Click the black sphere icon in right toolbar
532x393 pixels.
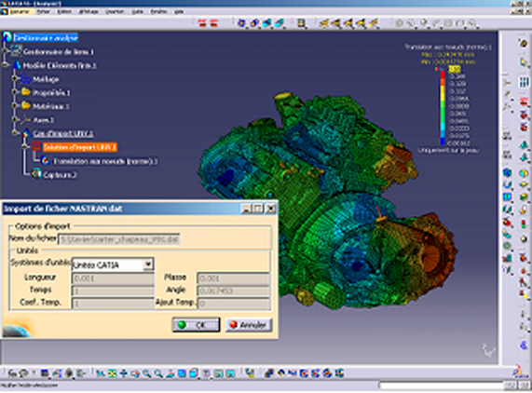point(524,238)
